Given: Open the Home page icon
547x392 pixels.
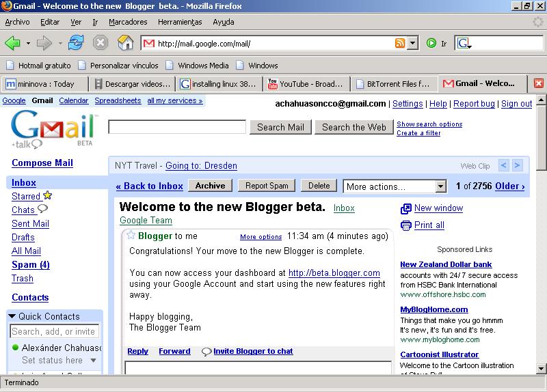Looking at the screenshot, I should point(126,43).
